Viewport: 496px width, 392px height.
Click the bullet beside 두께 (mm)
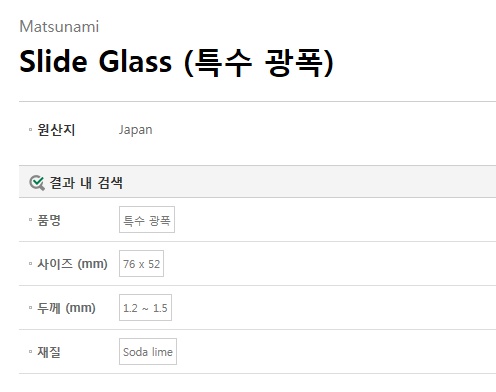coord(30,308)
